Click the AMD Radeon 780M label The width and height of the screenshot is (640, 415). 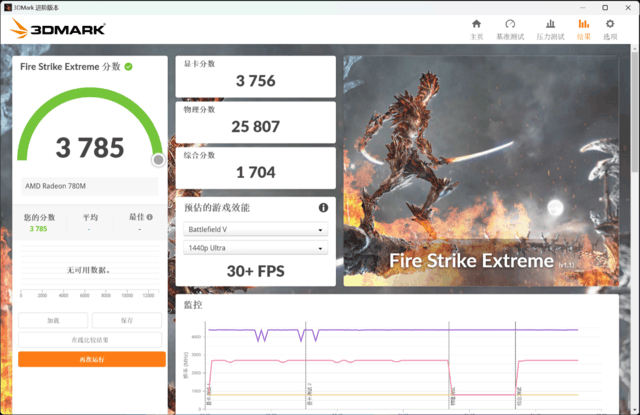click(x=56, y=186)
